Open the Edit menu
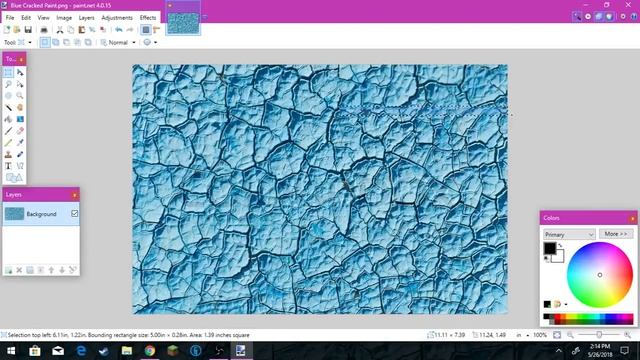 click(26, 18)
